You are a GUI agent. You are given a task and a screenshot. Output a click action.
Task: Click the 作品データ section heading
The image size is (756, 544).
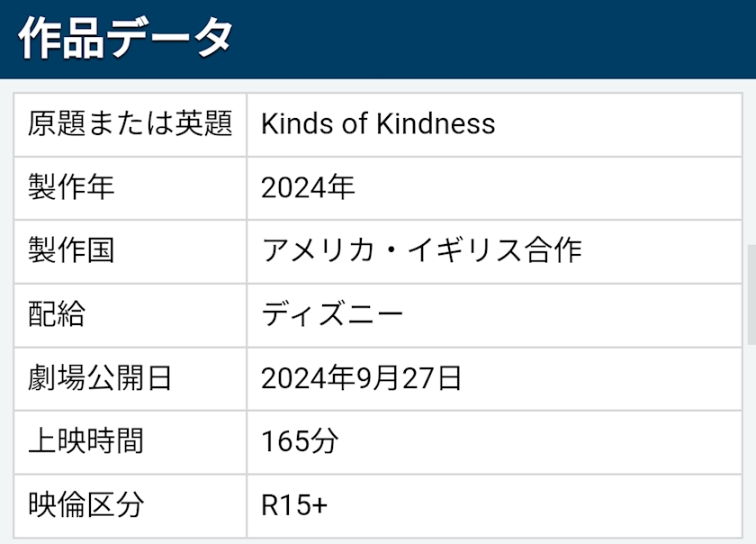(x=125, y=39)
